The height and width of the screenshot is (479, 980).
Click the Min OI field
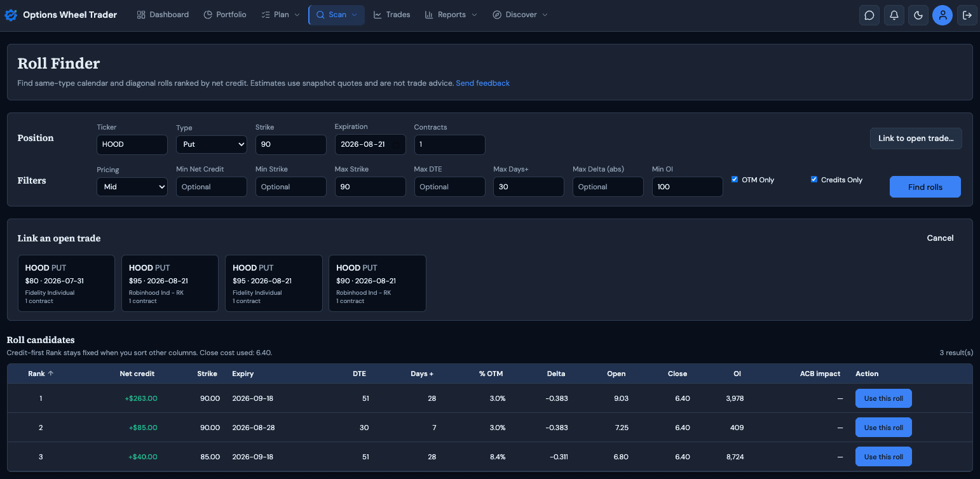tap(687, 187)
